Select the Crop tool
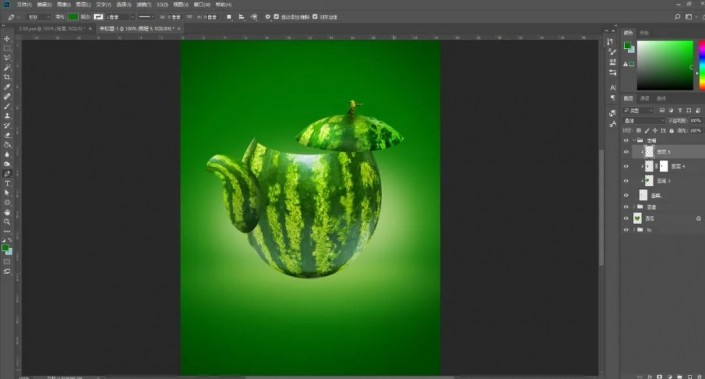The image size is (705, 379). coord(7,77)
